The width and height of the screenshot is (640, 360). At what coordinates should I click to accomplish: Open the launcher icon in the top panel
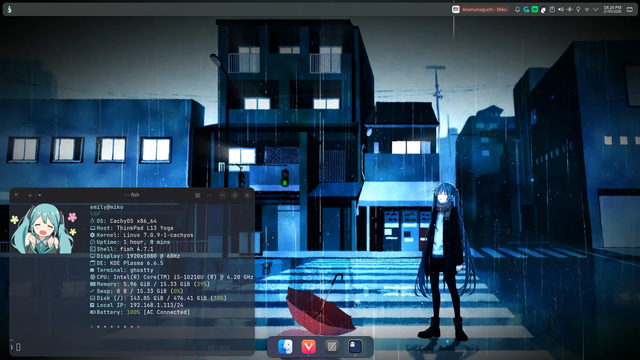click(9, 9)
